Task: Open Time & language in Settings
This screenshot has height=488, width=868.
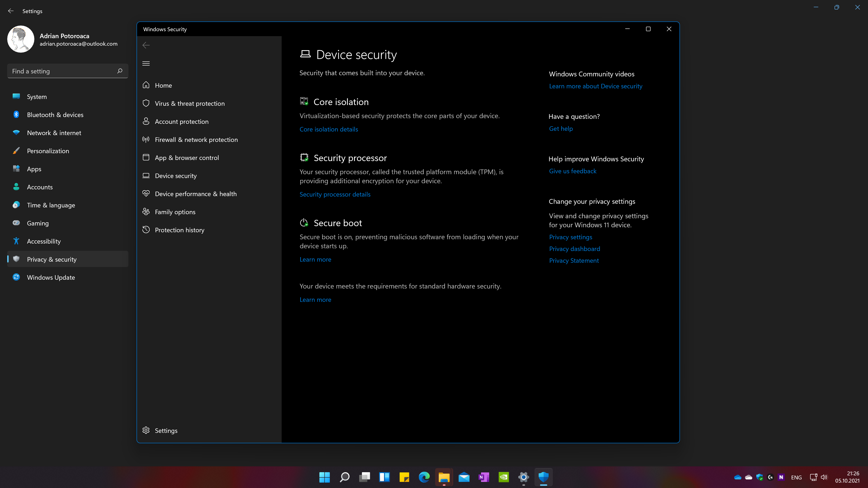Action: (x=68, y=205)
